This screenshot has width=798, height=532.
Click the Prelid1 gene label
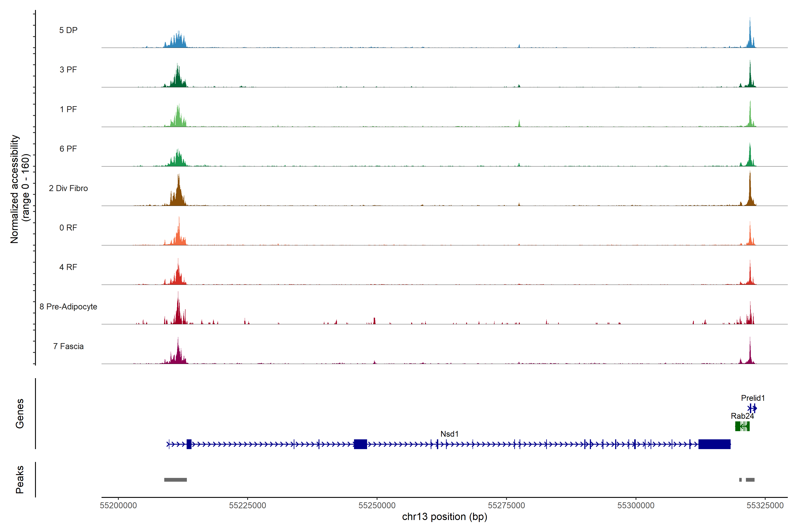(x=753, y=398)
